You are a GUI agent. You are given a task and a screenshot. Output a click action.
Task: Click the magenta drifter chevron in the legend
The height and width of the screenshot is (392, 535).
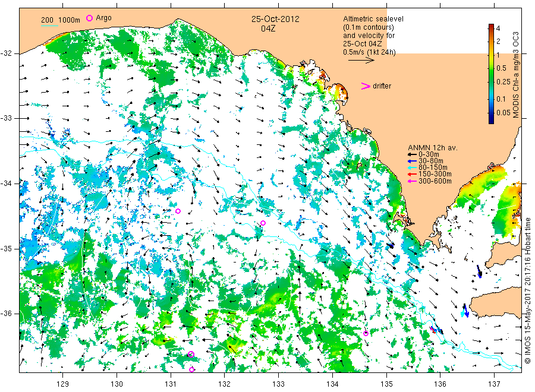[x=366, y=86]
